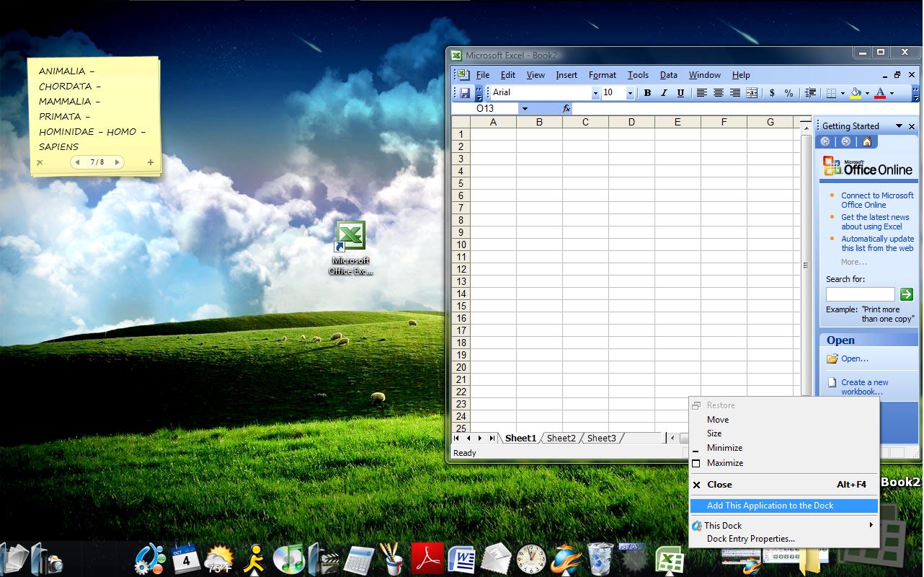Click the Decrease Indent icon
The width and height of the screenshot is (924, 577).
point(810,93)
